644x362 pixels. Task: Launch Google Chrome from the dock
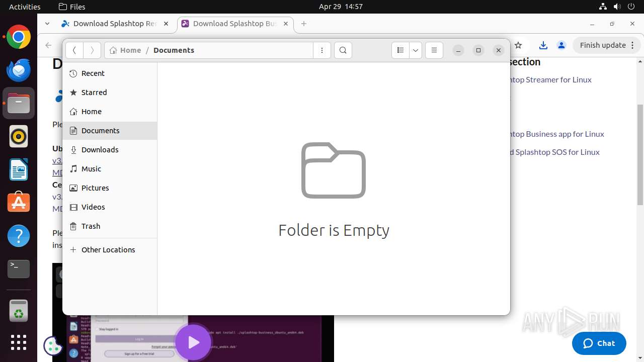(19, 37)
